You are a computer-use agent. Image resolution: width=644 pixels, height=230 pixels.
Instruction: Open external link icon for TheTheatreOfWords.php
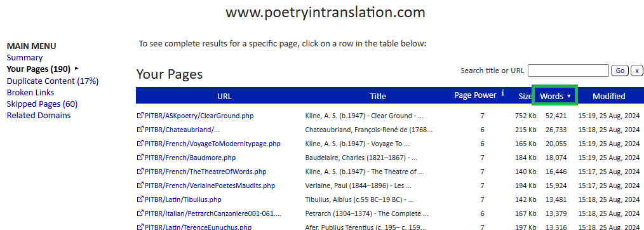point(140,172)
